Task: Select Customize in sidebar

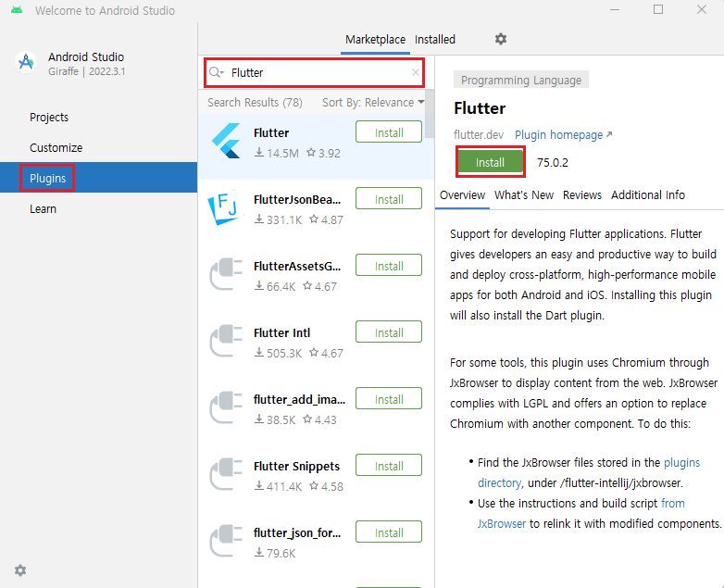Action: 98,148
